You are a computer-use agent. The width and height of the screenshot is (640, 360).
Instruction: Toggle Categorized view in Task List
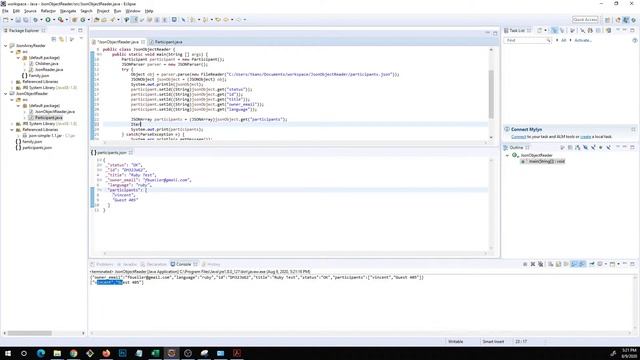(554, 31)
